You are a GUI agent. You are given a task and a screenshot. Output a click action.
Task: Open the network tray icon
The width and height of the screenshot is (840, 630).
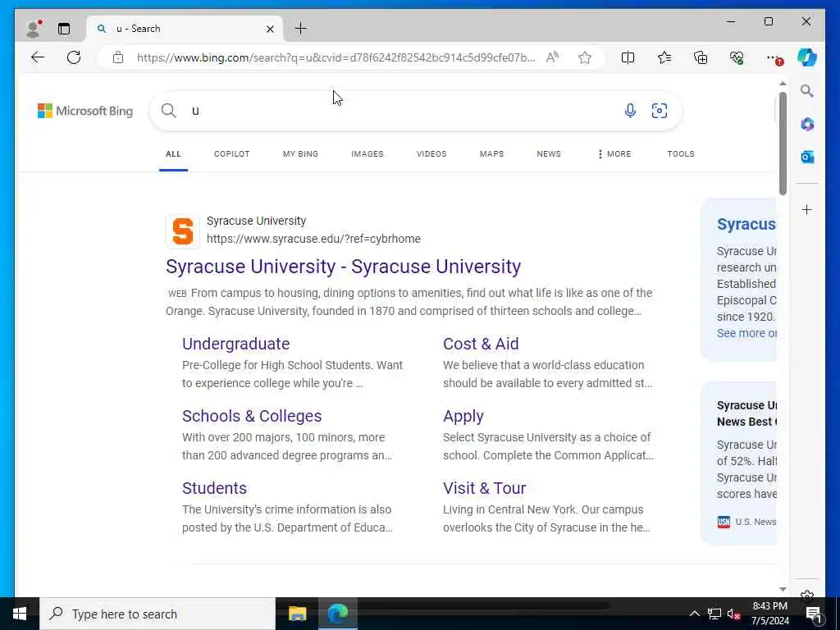pos(714,614)
